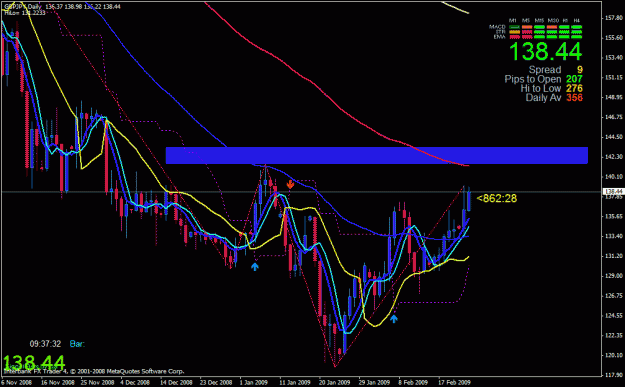
Task: Click the 155.60 price axis label
Action: 614,37
